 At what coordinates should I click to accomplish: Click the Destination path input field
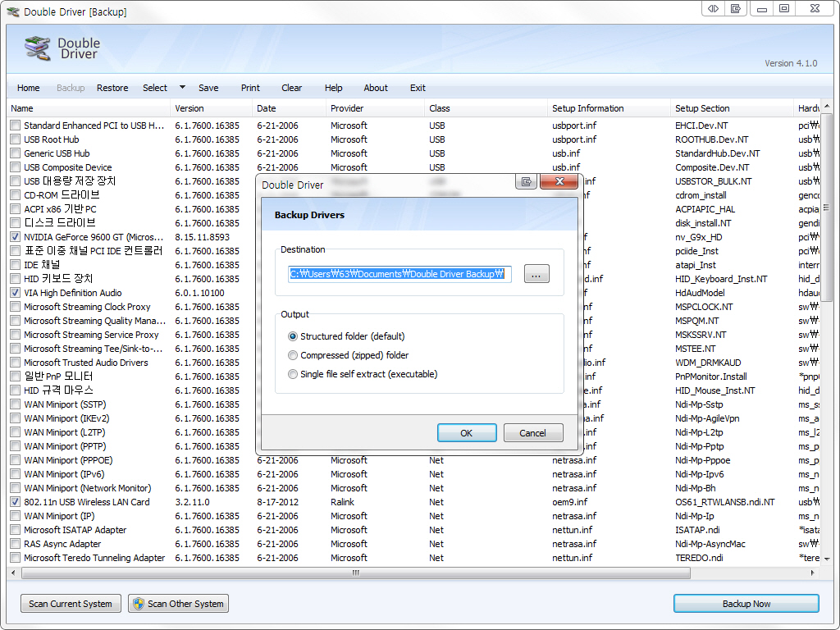pyautogui.click(x=399, y=274)
